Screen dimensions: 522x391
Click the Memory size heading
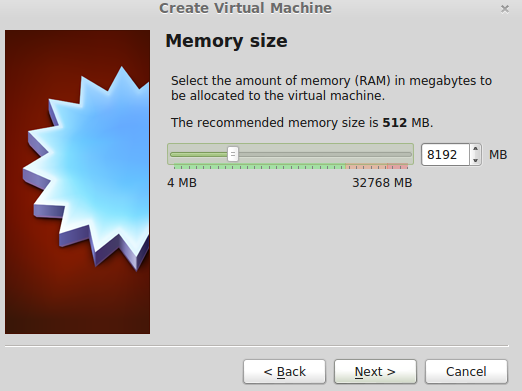pyautogui.click(x=226, y=41)
